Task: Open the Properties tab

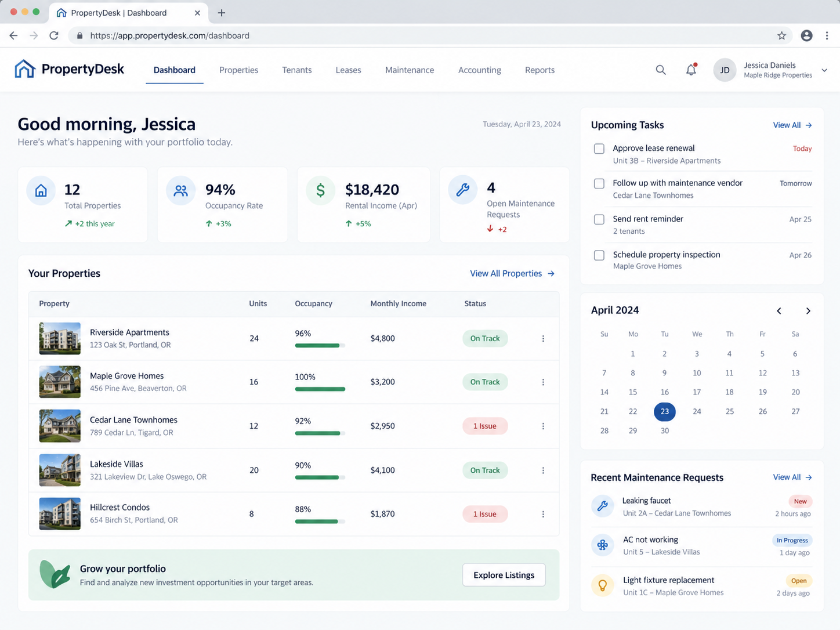Action: click(x=239, y=70)
